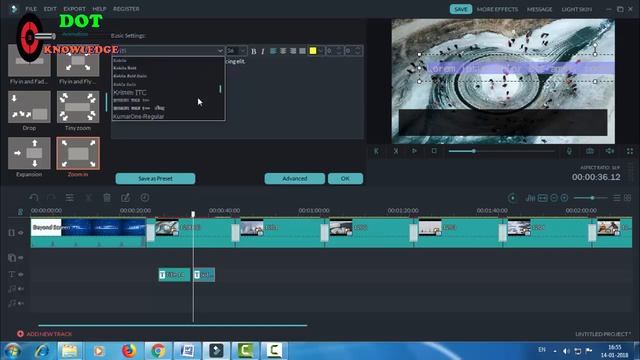Open the EDIT menu
Viewport: 640px width, 360px height.
(x=50, y=9)
